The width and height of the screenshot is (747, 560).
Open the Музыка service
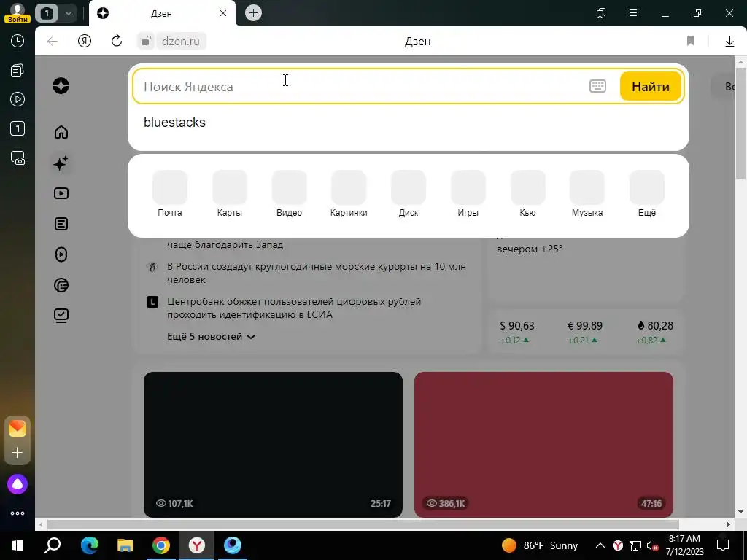tap(587, 194)
